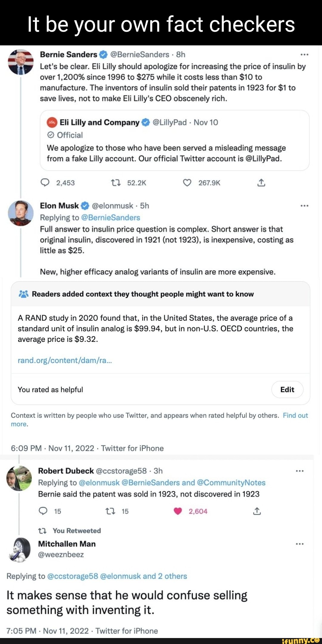Share Robert Dubeck's tweet via upload icon
The image size is (322, 644).
click(257, 511)
